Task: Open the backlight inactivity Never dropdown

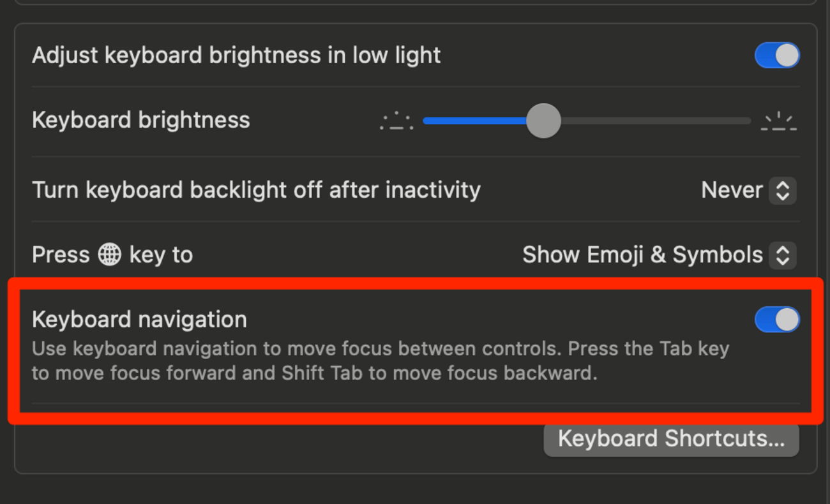Action: point(732,191)
